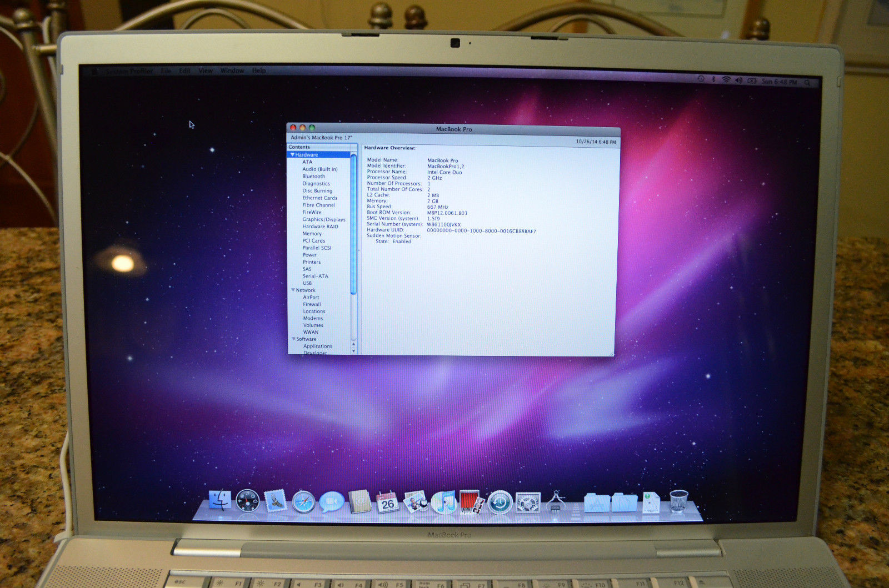Click the Serial Number value W861100JVKX
Viewport: 889px width, 588px height.
[x=443, y=225]
